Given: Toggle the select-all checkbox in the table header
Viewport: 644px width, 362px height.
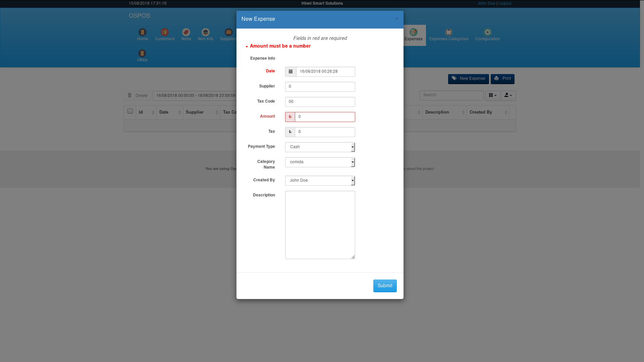Looking at the screenshot, I should pyautogui.click(x=130, y=111).
